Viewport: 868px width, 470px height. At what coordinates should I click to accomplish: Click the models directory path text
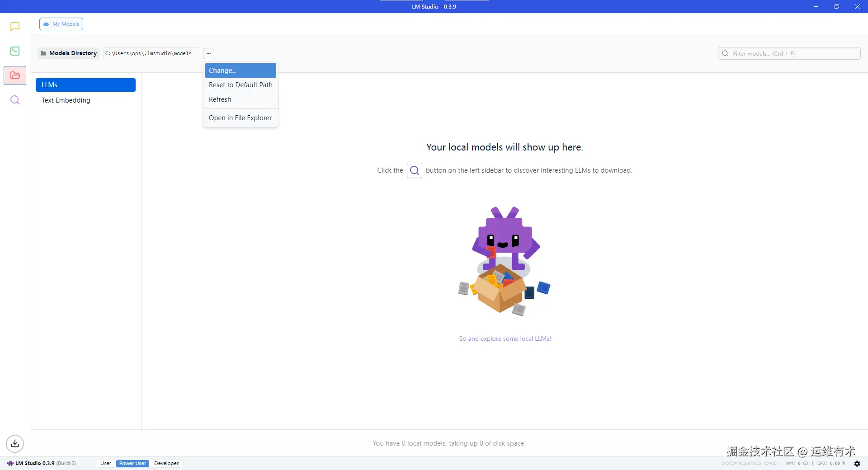tap(149, 53)
